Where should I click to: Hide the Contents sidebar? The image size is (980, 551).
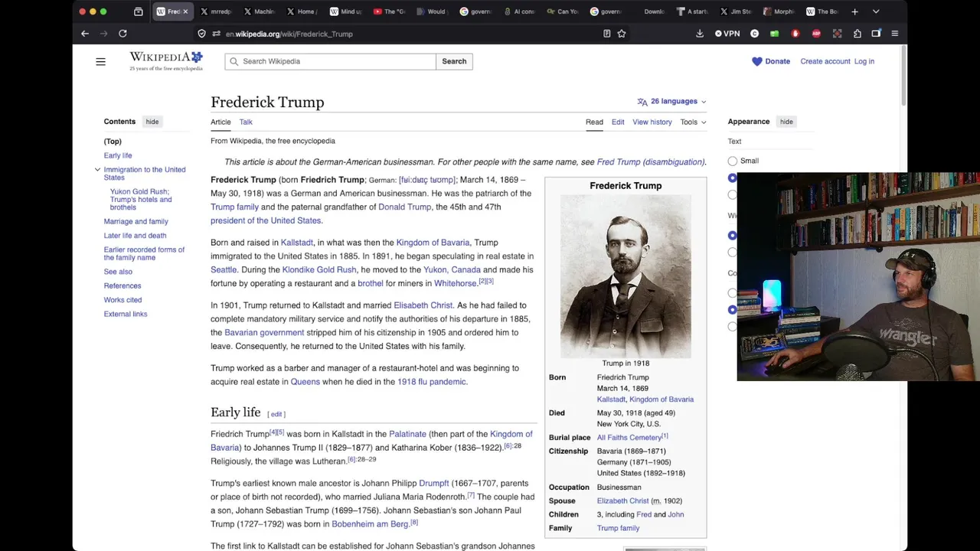152,122
